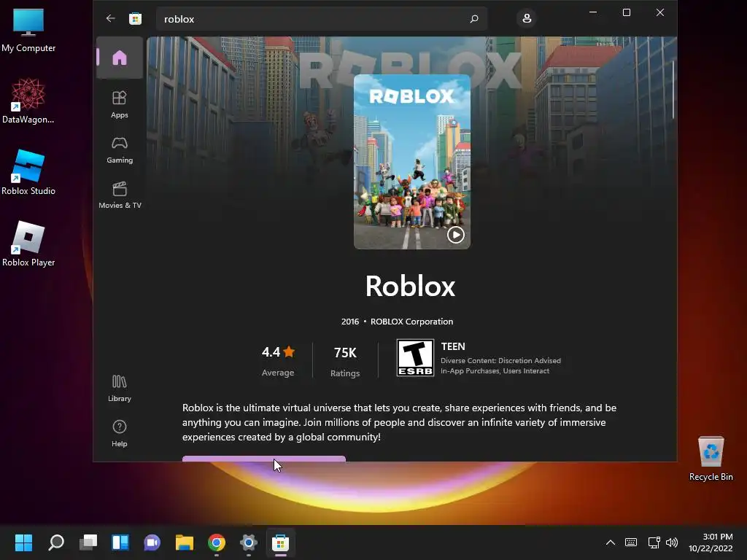The width and height of the screenshot is (747, 560).
Task: Minimize the Microsoft Store window
Action: pyautogui.click(x=593, y=12)
